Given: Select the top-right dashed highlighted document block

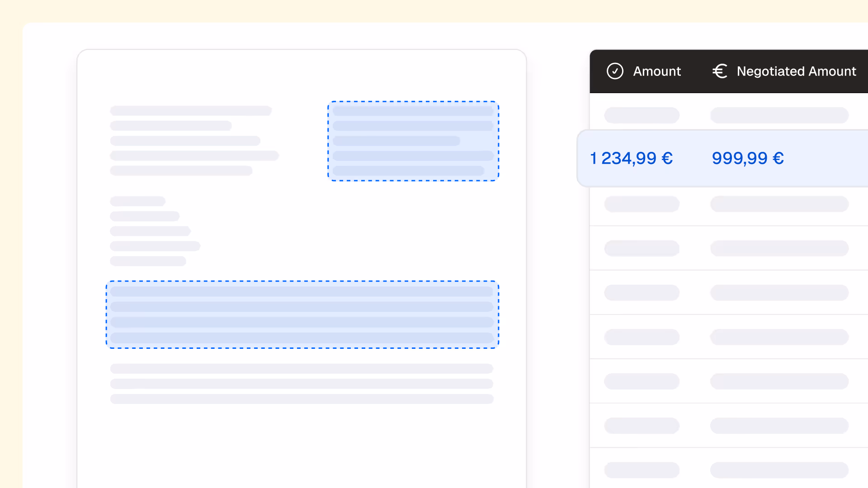Looking at the screenshot, I should [x=413, y=141].
